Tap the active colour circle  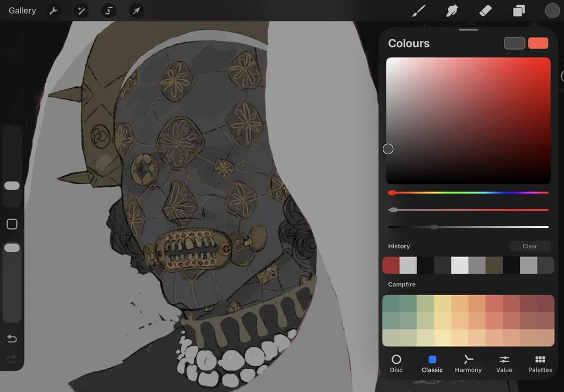tap(552, 11)
